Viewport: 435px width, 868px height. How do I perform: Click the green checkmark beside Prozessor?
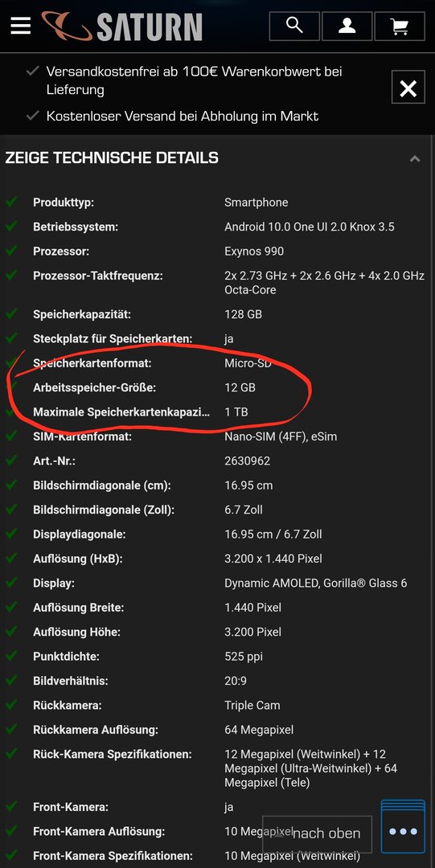click(11, 250)
